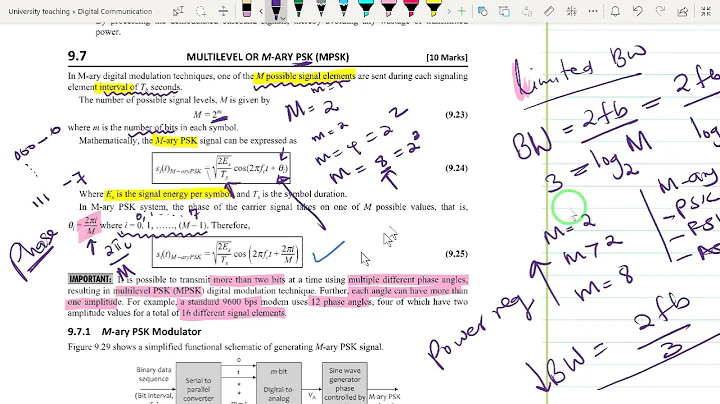Pick the purple pen
Viewport: 720px width, 404px height.
click(x=276, y=9)
